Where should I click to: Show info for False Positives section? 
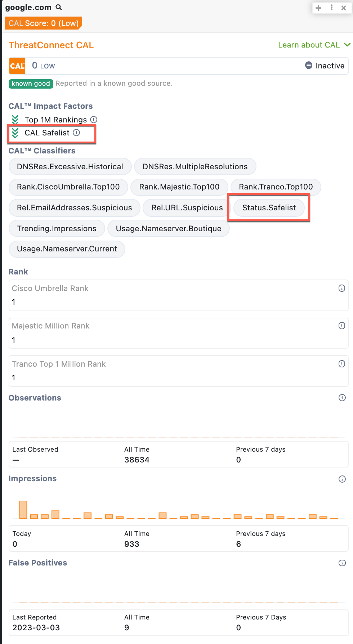point(342,563)
